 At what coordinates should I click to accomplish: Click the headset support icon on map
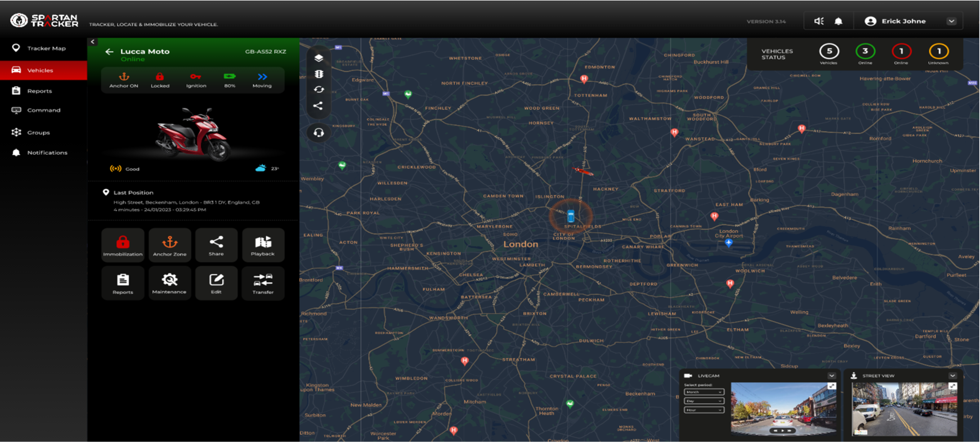(x=319, y=133)
